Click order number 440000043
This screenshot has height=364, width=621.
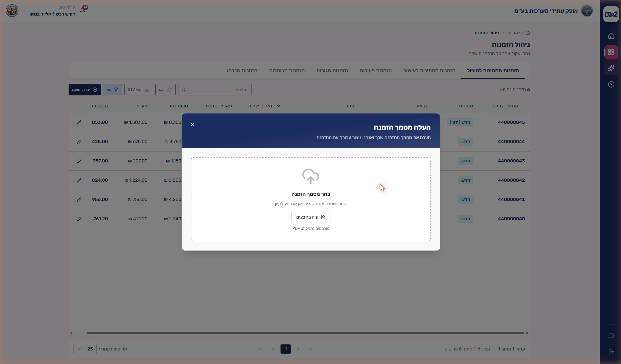point(511,161)
